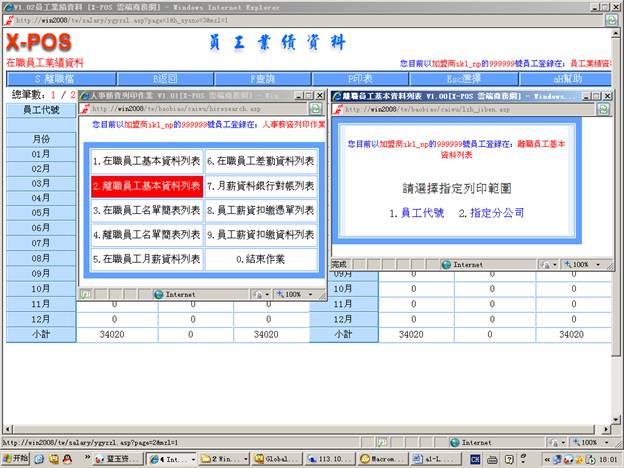This screenshot has width=624, height=468.
Task: Click the page icon in the main address bar
Action: point(9,20)
